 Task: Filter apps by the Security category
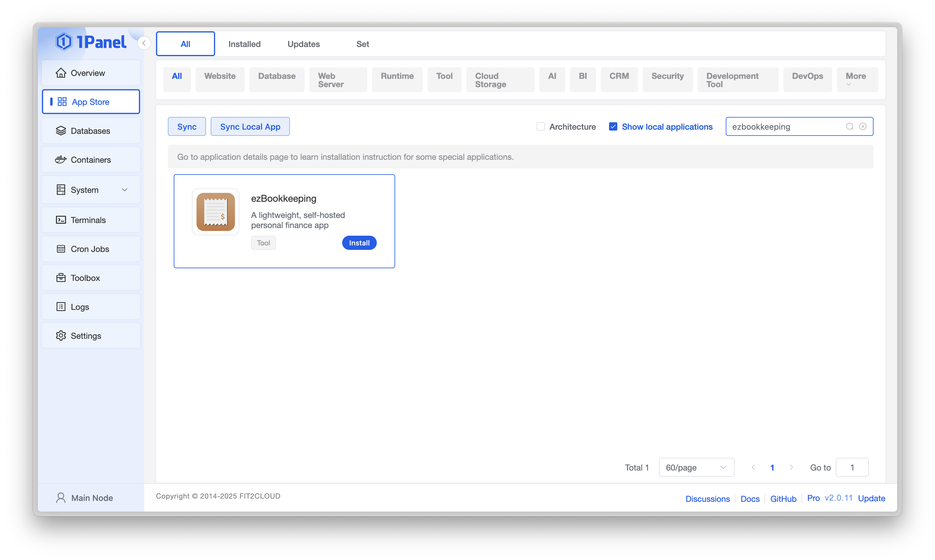tap(667, 76)
